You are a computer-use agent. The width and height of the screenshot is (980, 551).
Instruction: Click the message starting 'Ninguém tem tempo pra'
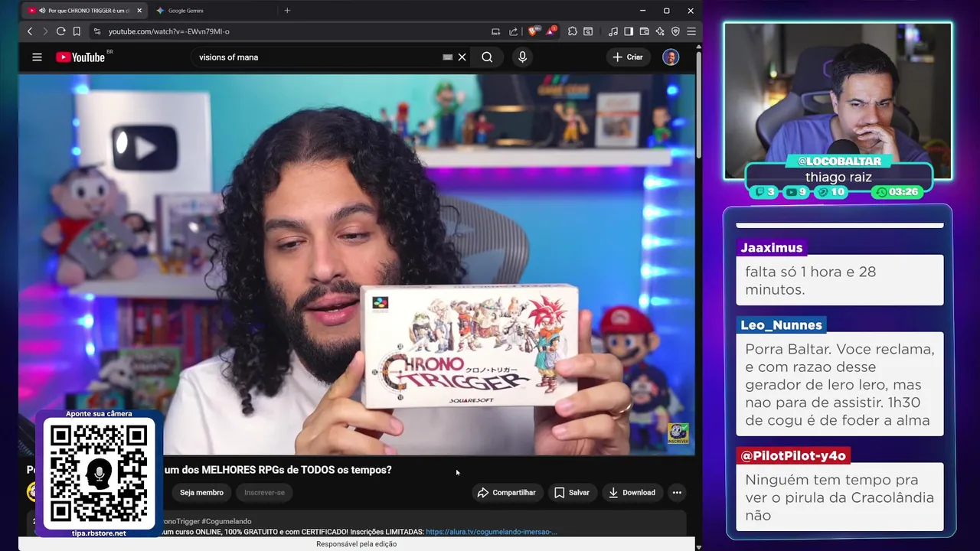[x=840, y=497]
